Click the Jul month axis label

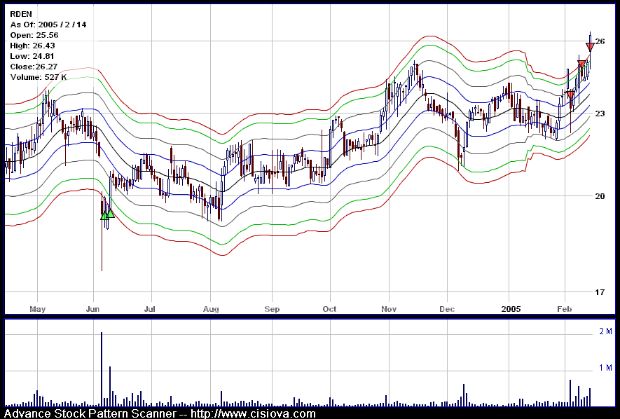[149, 309]
